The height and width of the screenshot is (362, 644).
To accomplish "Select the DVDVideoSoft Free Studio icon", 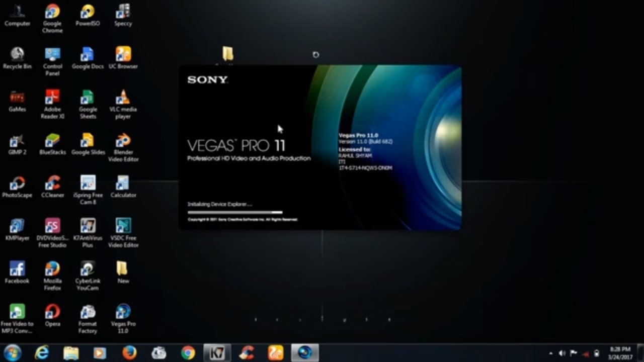I will tap(52, 233).
